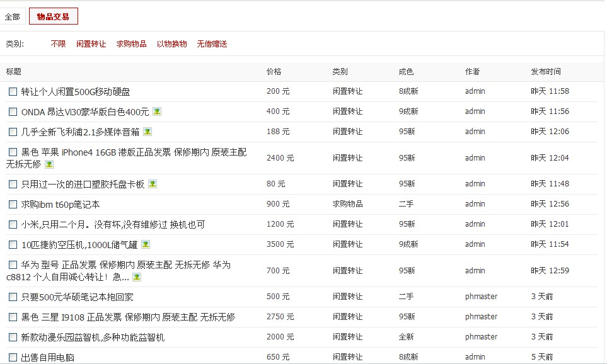This screenshot has height=364, width=607.
Task: Click author admin in 500G移动硬盘 row
Action: click(x=475, y=91)
